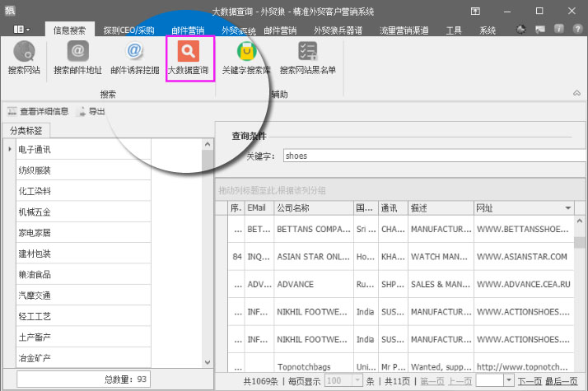Screen dimensions: 588x391
Task: Open the 搜索邮件地址 tool
Action: point(77,58)
